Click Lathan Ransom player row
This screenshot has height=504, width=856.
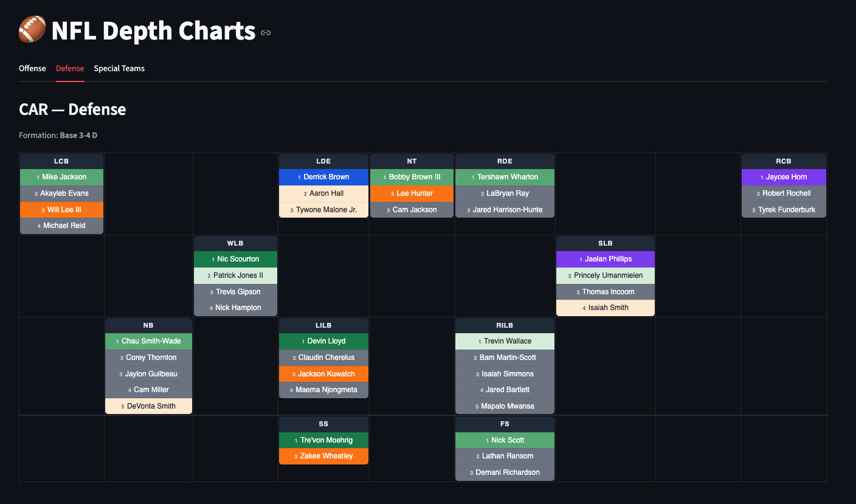[505, 456]
